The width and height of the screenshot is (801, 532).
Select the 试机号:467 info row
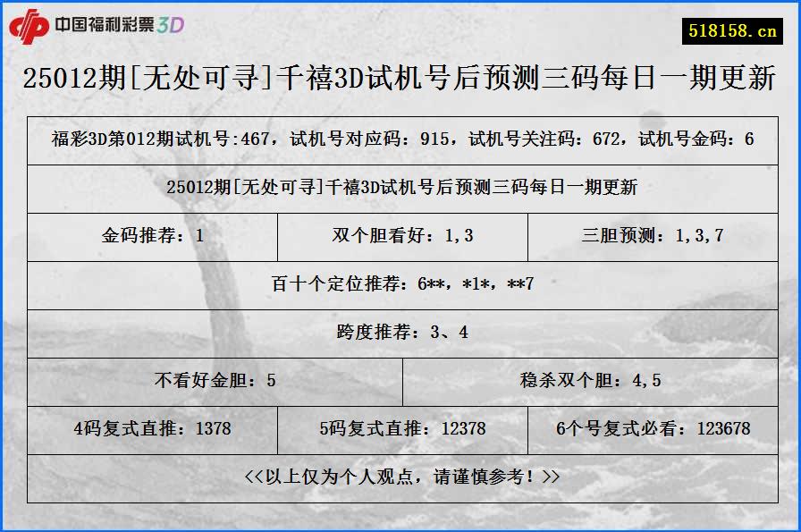click(400, 140)
